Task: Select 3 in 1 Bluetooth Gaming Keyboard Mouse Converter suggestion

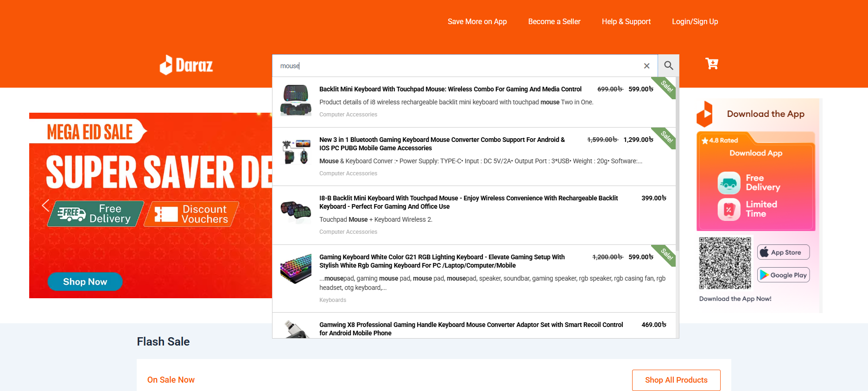Action: click(474, 157)
